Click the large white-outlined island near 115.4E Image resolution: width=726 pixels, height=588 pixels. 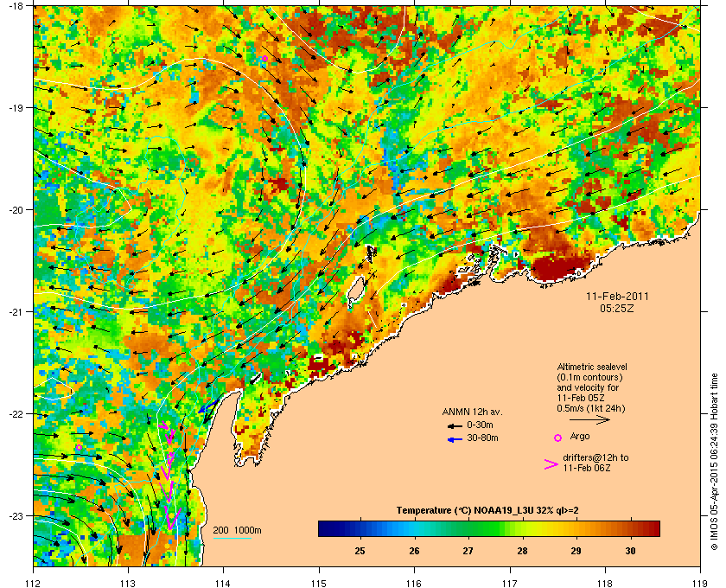(x=356, y=292)
